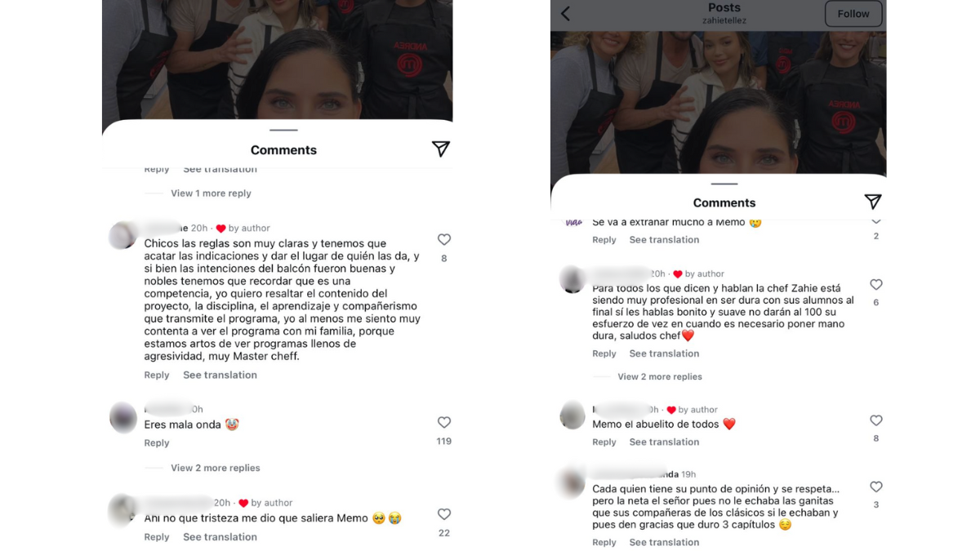The image size is (980, 551).
Task: Open avatar of 'Eres mala onda' commenter
Action: coord(123,417)
